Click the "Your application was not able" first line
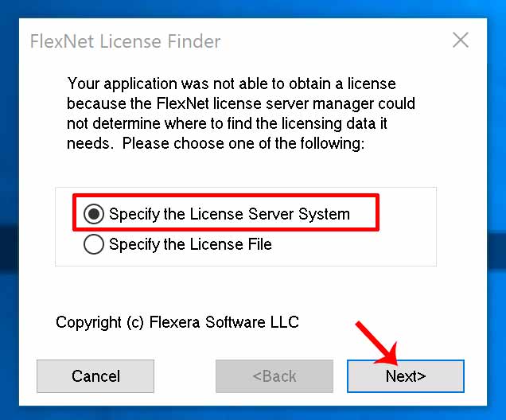Viewport: 506px width, 420px height. [232, 84]
